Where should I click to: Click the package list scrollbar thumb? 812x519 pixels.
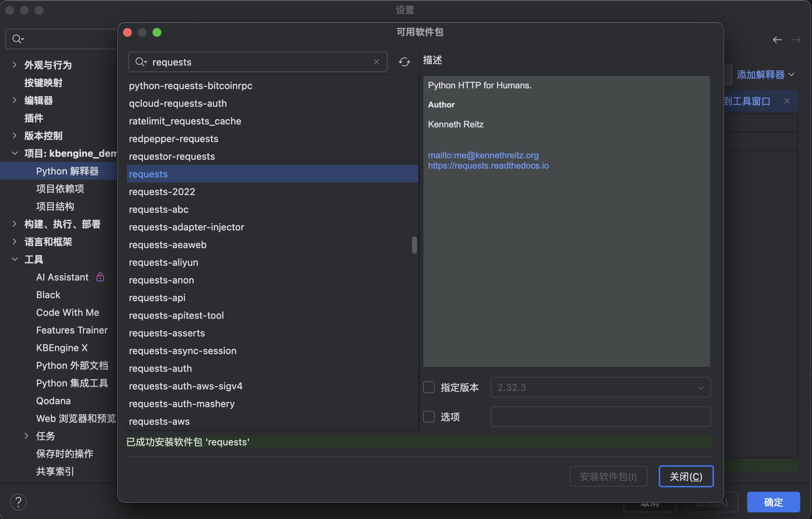point(414,245)
